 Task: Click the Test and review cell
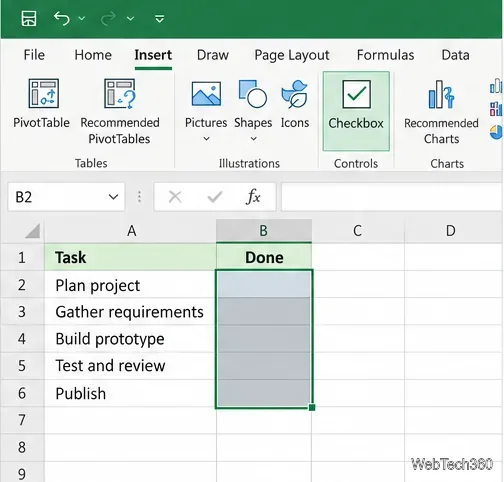pyautogui.click(x=130, y=366)
